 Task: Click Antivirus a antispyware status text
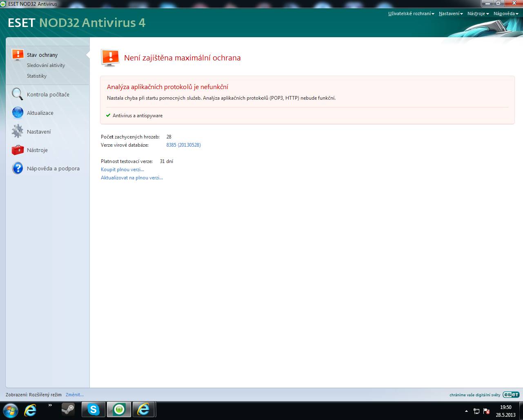tap(138, 116)
